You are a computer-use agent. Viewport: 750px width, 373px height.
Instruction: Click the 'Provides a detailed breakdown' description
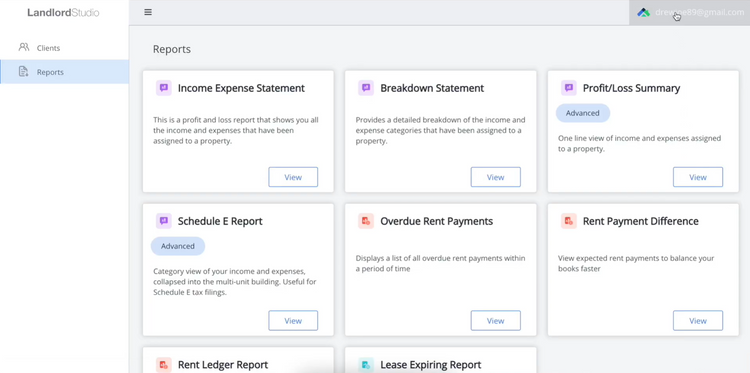[440, 131]
